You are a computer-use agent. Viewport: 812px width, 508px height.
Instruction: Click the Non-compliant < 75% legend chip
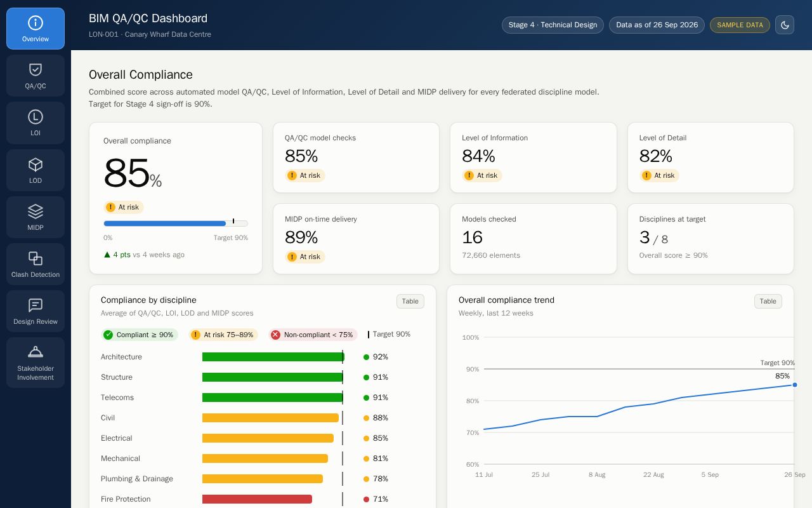(x=313, y=335)
